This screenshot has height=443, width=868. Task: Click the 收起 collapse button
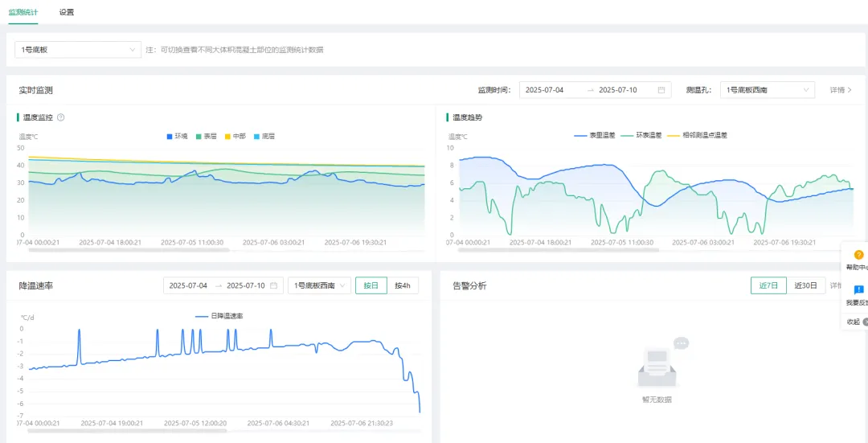click(x=857, y=322)
